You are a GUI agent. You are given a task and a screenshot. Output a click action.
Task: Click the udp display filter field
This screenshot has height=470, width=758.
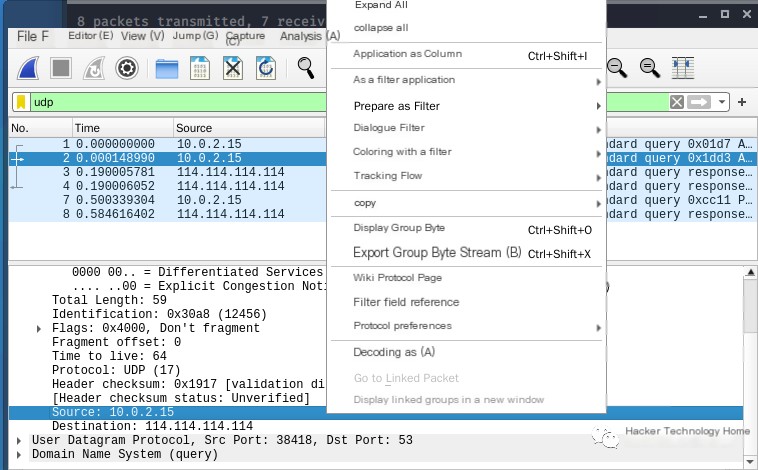[179, 102]
